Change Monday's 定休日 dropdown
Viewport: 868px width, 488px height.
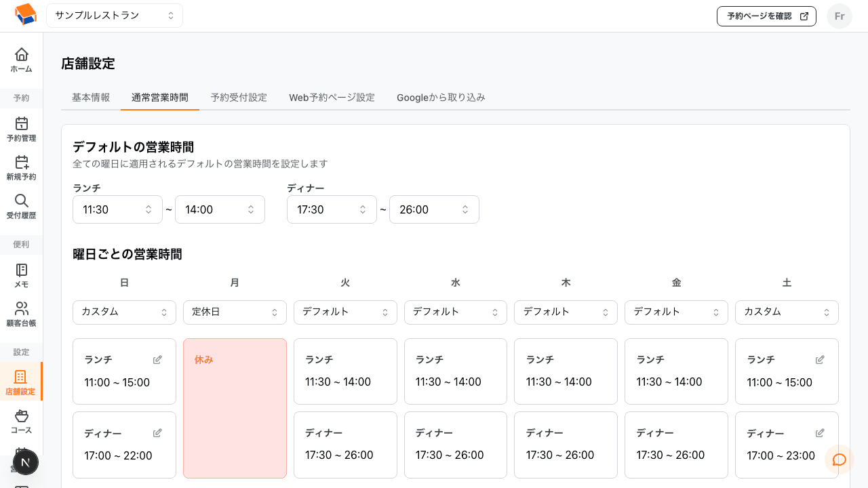[235, 312]
